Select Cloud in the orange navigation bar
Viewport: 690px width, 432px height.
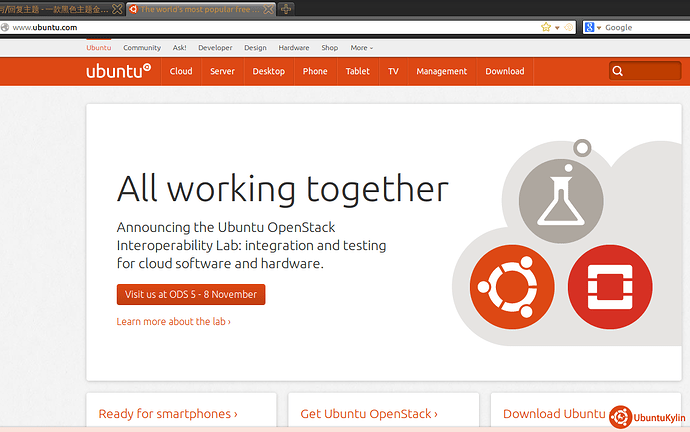click(x=181, y=71)
